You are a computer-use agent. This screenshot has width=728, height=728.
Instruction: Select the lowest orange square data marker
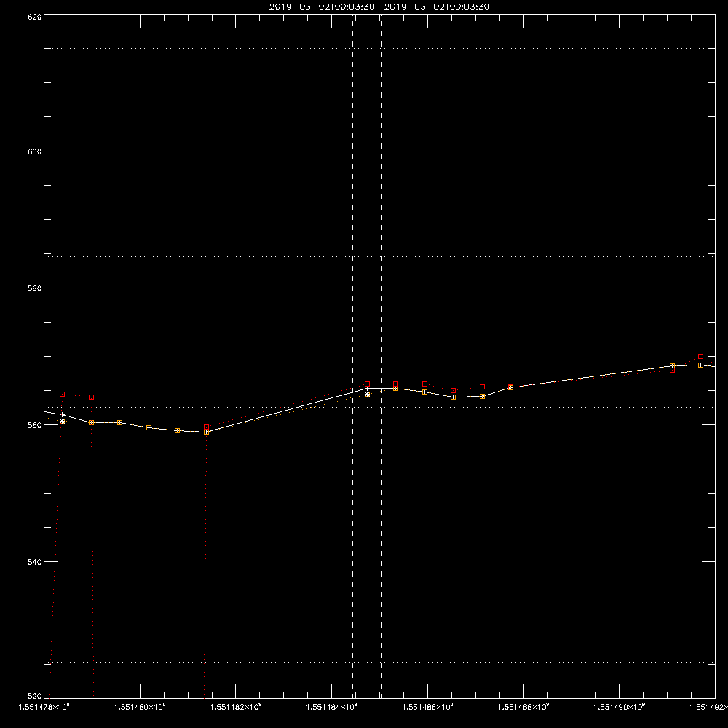click(207, 432)
